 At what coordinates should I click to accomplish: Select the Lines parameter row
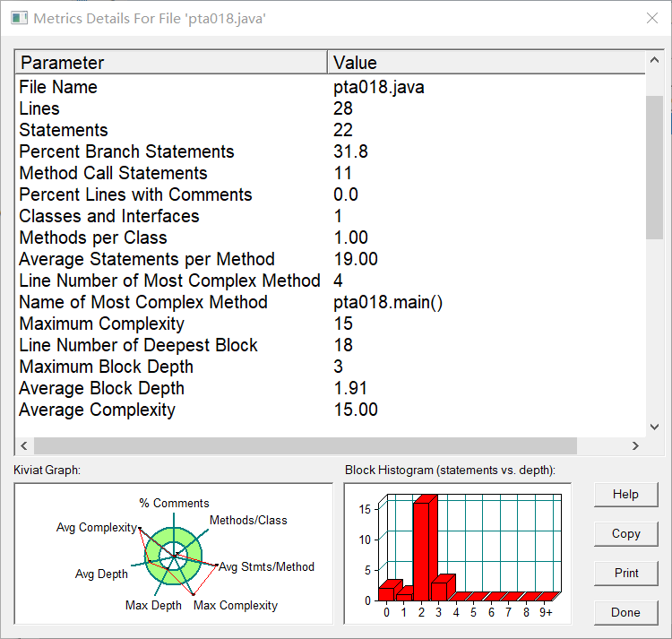331,108
